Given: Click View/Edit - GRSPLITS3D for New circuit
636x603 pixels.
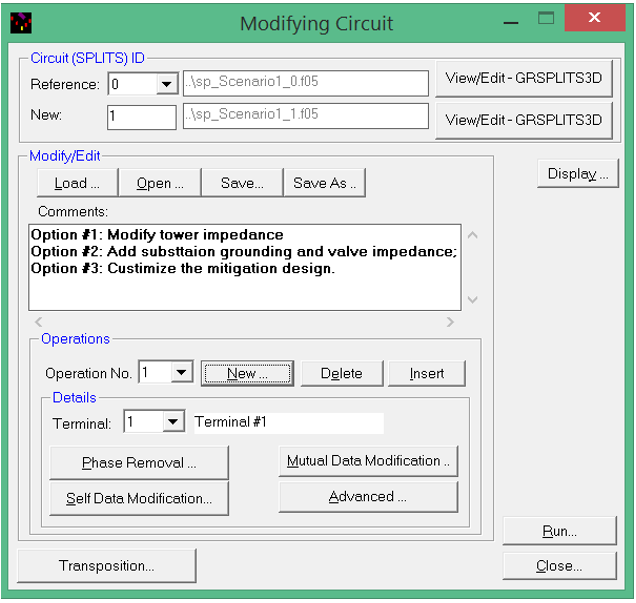Looking at the screenshot, I should (x=523, y=119).
